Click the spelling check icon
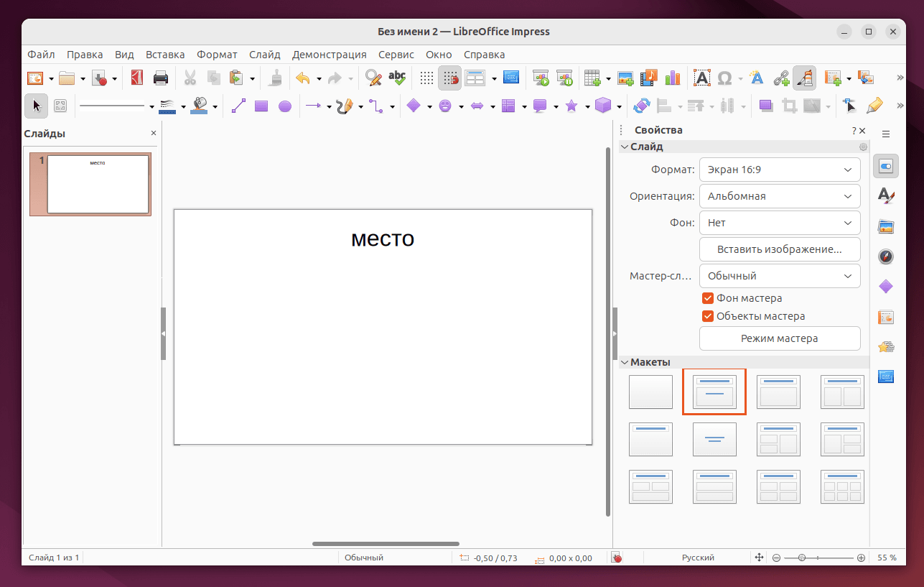924x587 pixels. tap(397, 78)
